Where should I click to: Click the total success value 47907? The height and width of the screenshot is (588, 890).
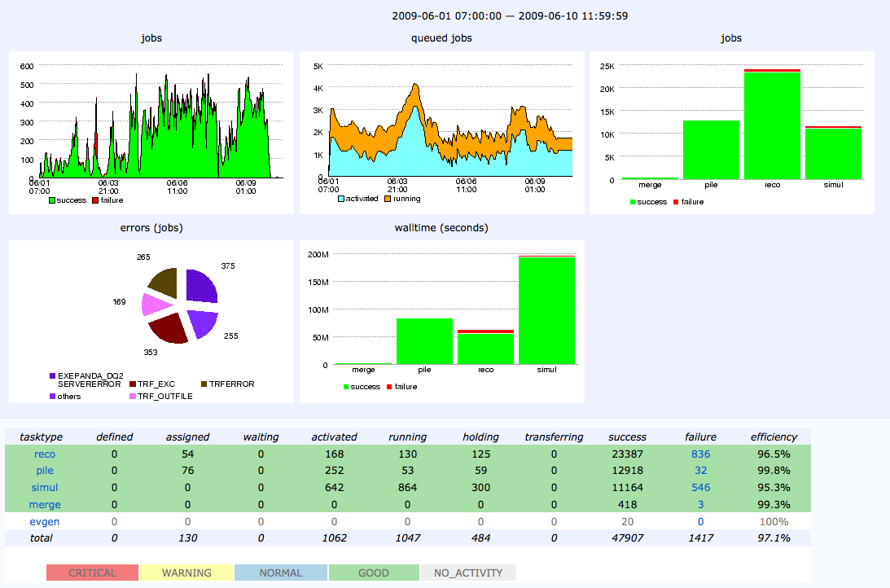pos(627,538)
